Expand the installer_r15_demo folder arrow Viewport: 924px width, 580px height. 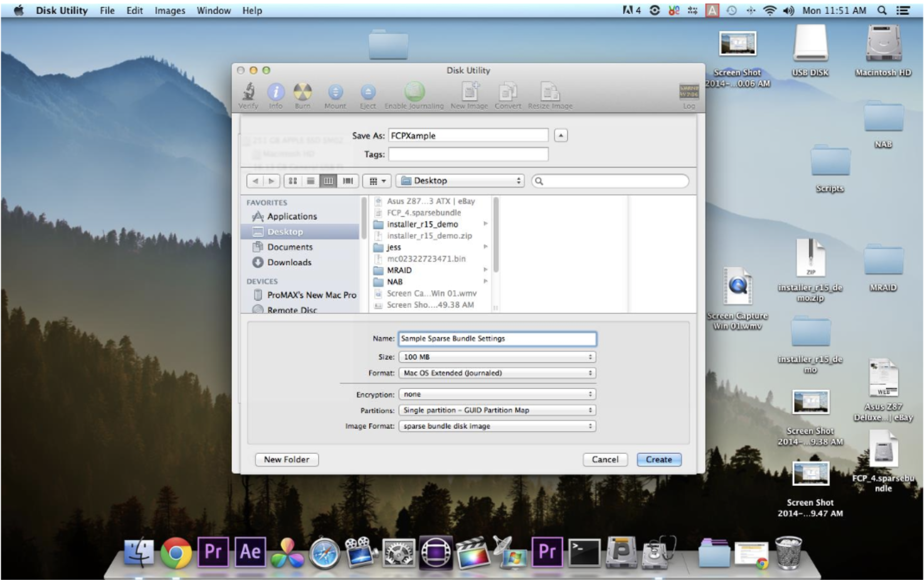click(x=485, y=224)
